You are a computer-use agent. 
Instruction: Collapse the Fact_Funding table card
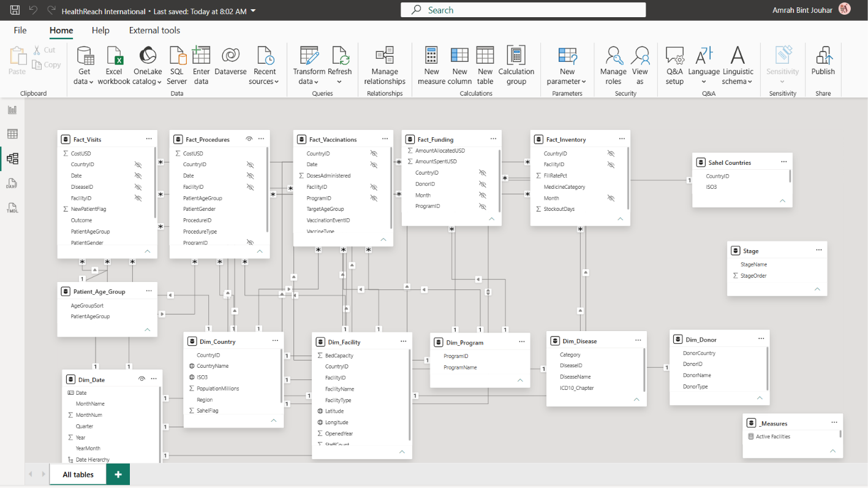(491, 219)
